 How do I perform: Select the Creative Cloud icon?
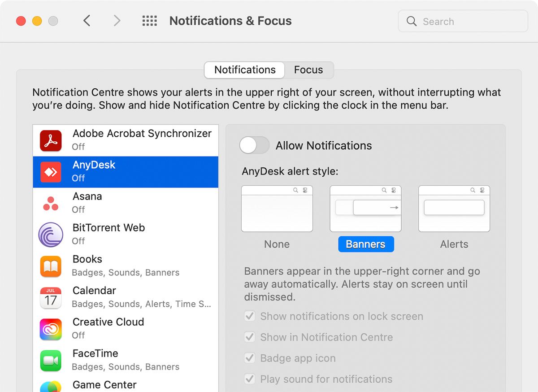click(x=51, y=328)
